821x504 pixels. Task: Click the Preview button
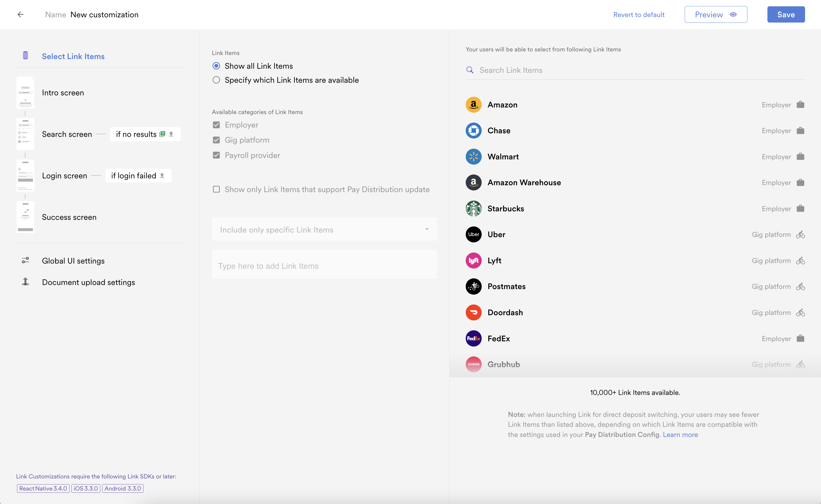click(x=716, y=14)
